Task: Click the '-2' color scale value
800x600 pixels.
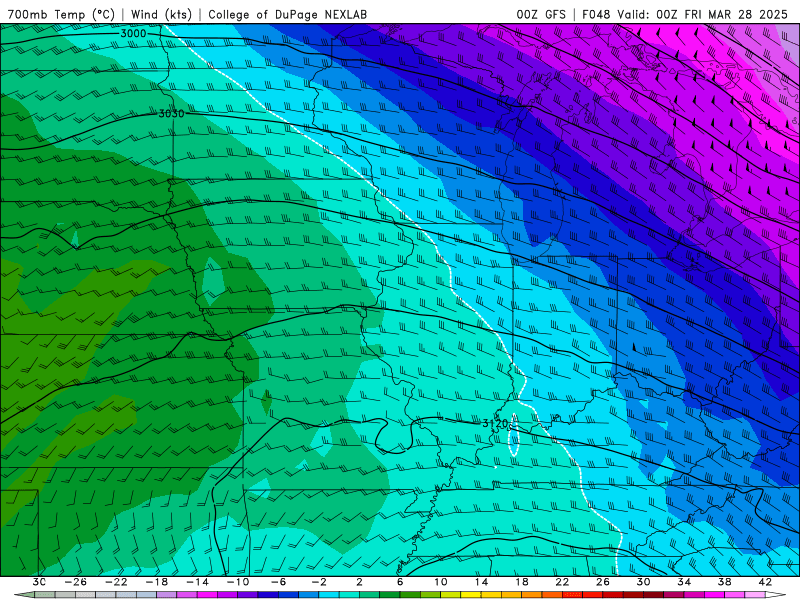Action: point(318,582)
